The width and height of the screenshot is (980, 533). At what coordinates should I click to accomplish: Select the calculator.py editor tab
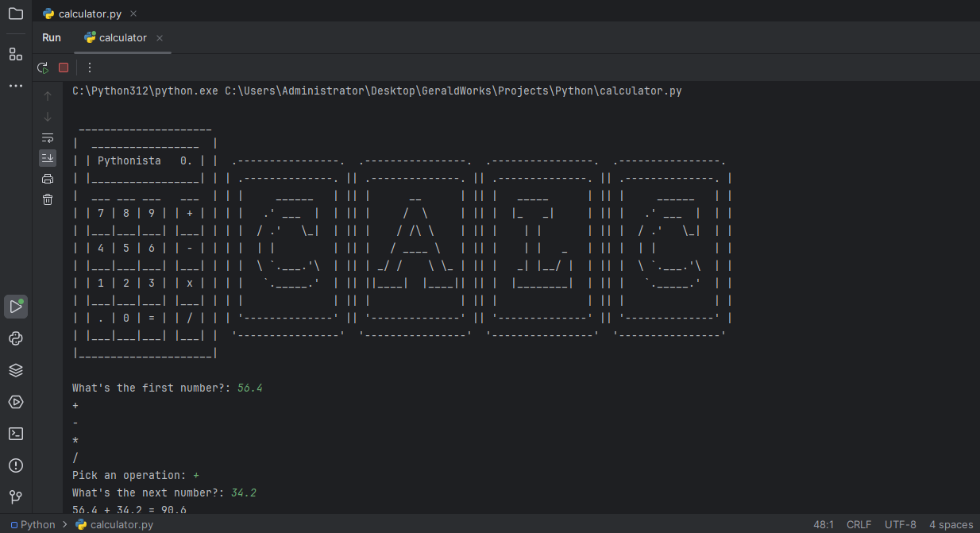[x=89, y=14]
